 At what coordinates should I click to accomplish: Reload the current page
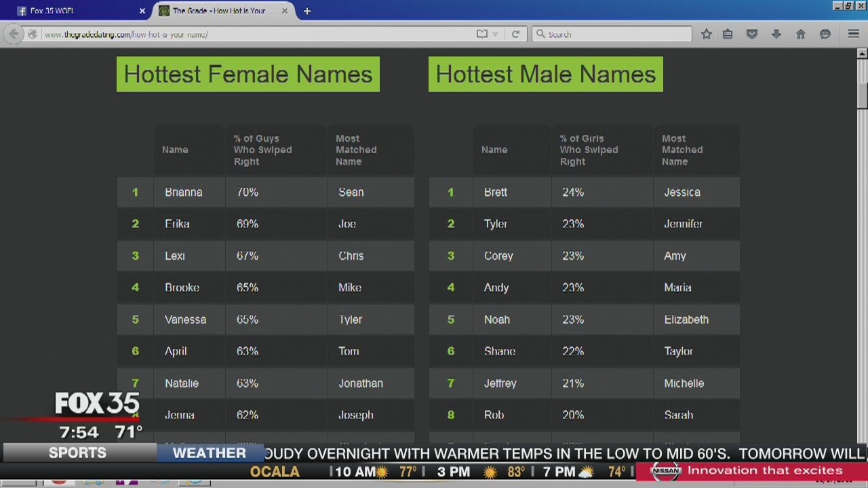(515, 34)
